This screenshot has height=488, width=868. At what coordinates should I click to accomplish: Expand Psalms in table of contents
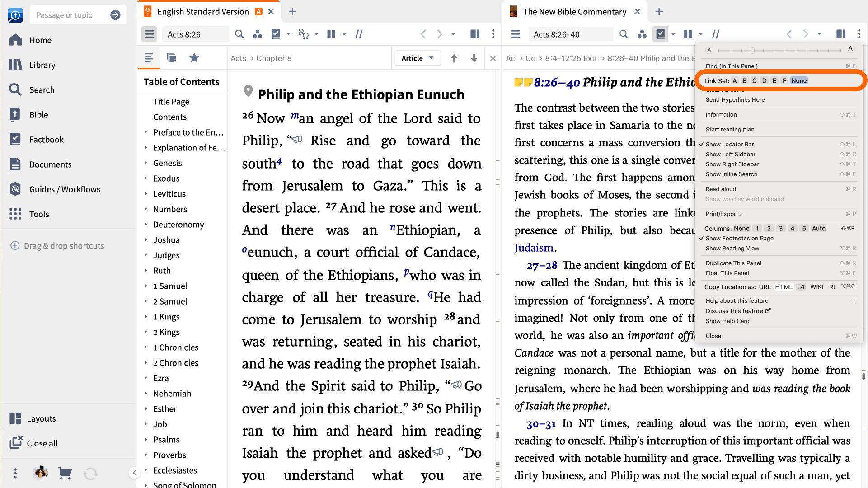click(145, 439)
